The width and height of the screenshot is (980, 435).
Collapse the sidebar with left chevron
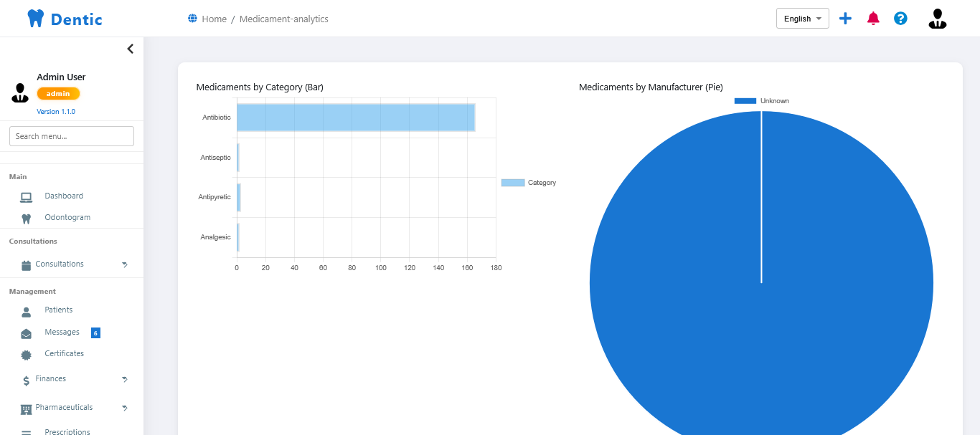130,49
